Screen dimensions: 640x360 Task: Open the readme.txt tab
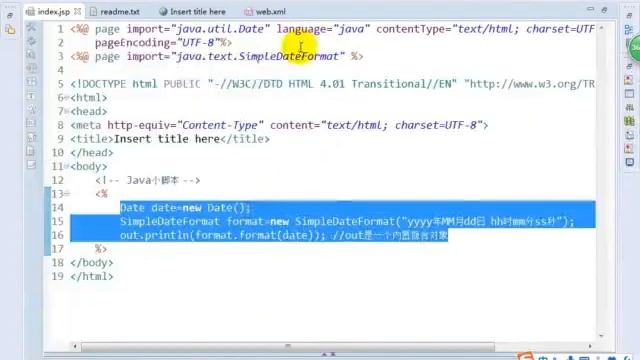click(115, 12)
